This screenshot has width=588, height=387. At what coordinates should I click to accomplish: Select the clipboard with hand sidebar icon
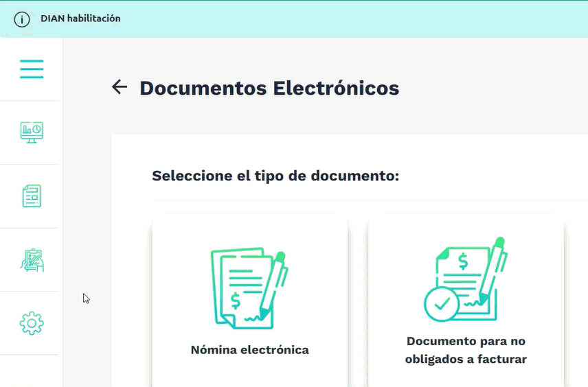(32, 259)
